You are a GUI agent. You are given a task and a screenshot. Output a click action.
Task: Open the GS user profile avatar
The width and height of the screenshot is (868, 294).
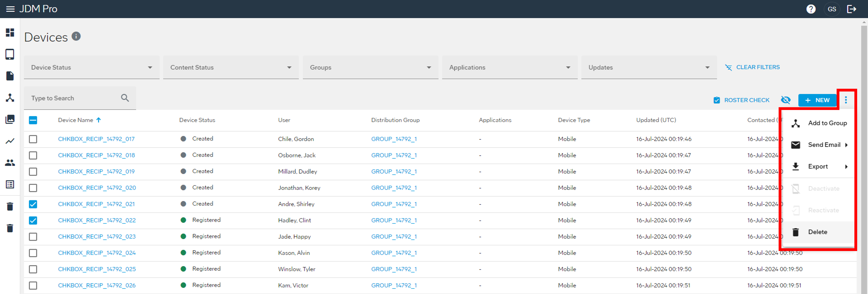pos(832,9)
